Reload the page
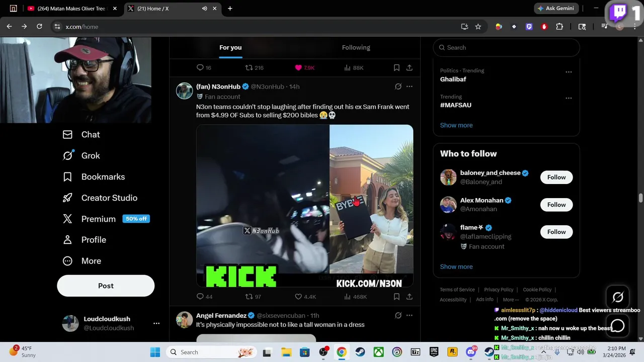644x362 pixels. pos(39,27)
